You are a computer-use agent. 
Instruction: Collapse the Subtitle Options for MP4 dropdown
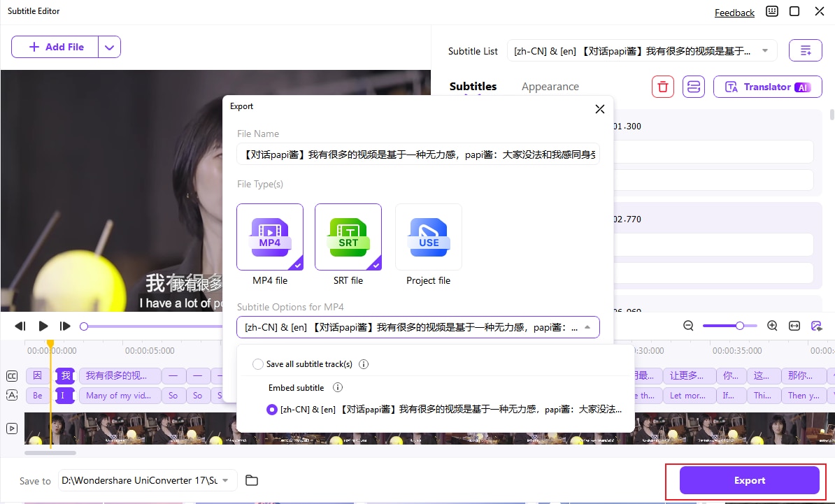tap(587, 327)
